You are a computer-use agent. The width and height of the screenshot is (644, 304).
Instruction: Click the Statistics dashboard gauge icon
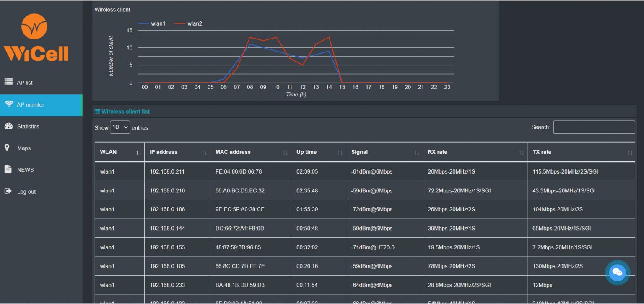[8, 126]
